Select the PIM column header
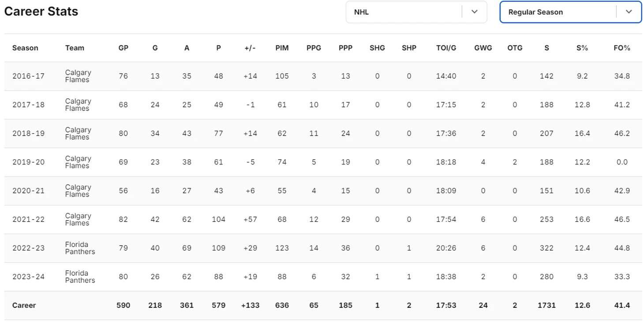Viewport: 644px width, 322px height. pos(282,48)
